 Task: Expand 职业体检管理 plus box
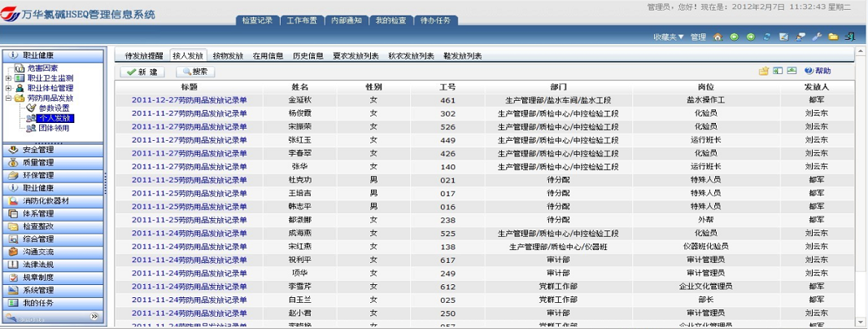8,88
